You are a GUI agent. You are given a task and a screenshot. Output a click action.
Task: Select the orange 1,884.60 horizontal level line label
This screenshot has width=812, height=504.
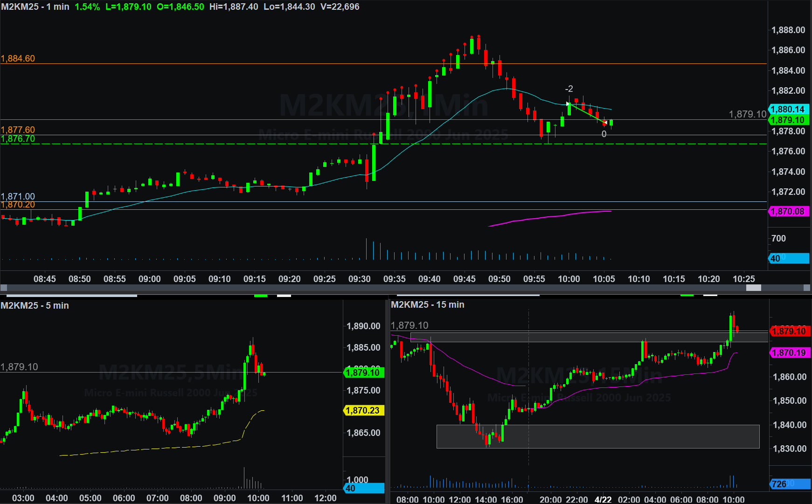pyautogui.click(x=18, y=58)
